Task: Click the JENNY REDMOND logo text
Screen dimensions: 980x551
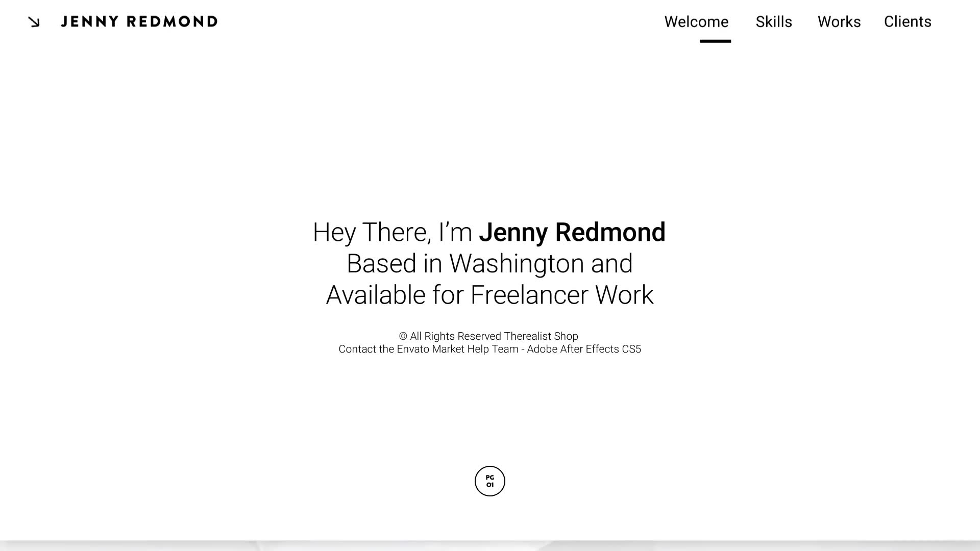Action: [x=139, y=21]
